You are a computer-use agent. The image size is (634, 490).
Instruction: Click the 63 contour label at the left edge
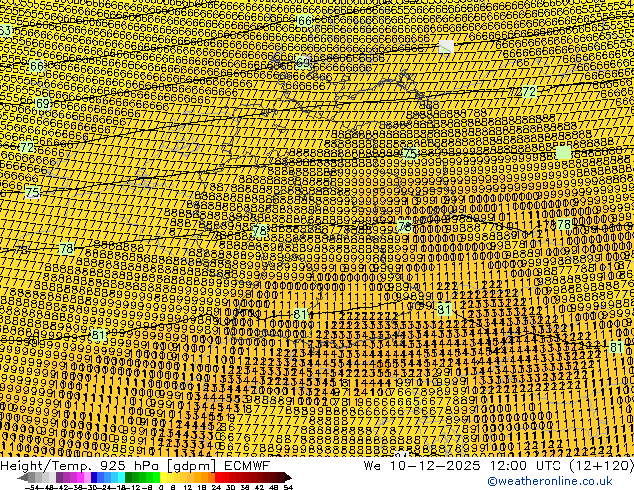pyautogui.click(x=5, y=31)
